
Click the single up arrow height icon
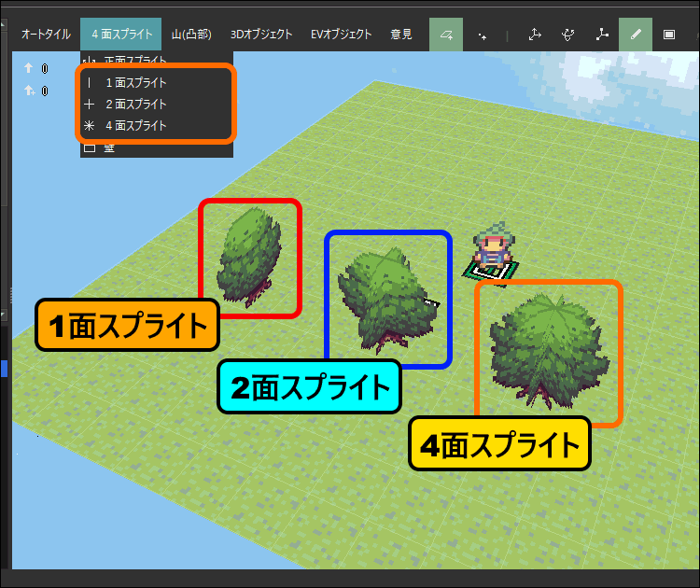coord(29,68)
